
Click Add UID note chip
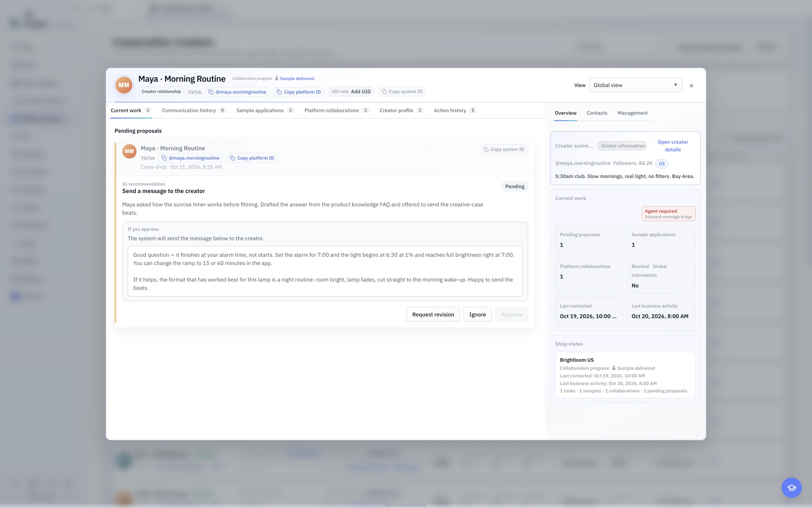pyautogui.click(x=351, y=91)
